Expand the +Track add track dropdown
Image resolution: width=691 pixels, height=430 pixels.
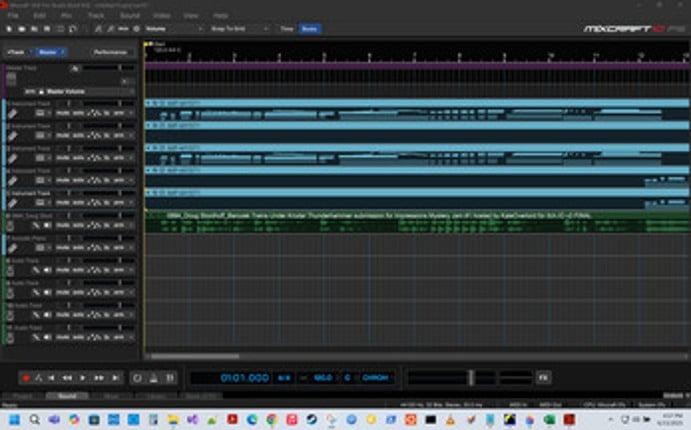click(17, 51)
